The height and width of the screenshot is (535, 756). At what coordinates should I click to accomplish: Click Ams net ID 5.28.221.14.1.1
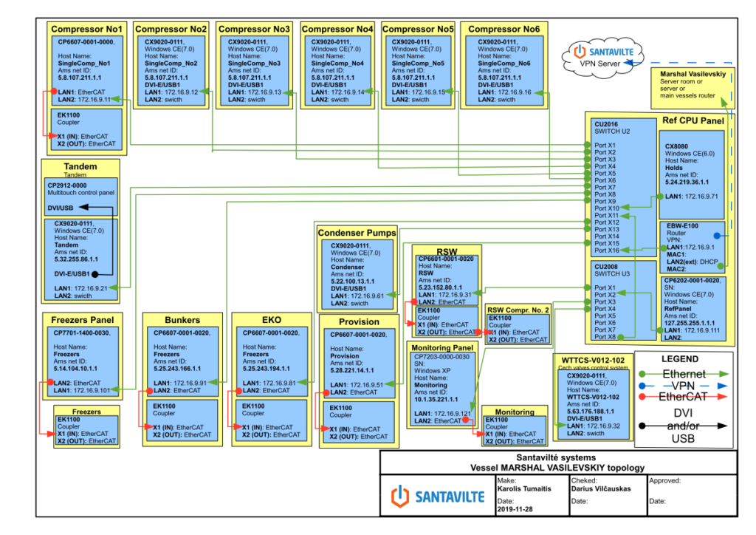click(352, 370)
